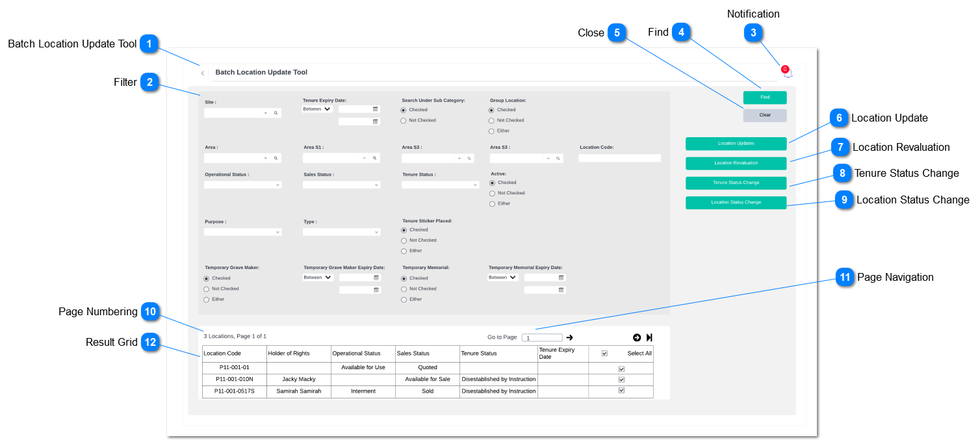Click the Area S1 search magnifier icon
The width and height of the screenshot is (980, 442).
tap(374, 158)
